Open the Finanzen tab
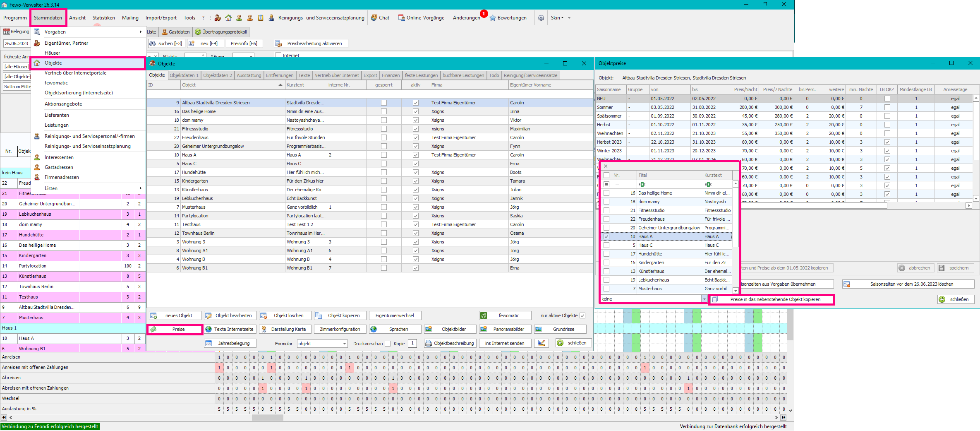 click(391, 75)
